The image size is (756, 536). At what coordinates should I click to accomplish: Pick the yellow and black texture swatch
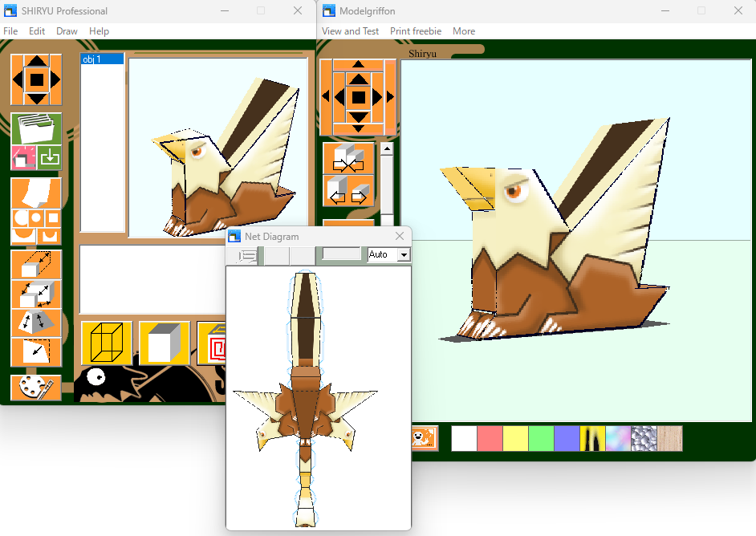point(592,439)
